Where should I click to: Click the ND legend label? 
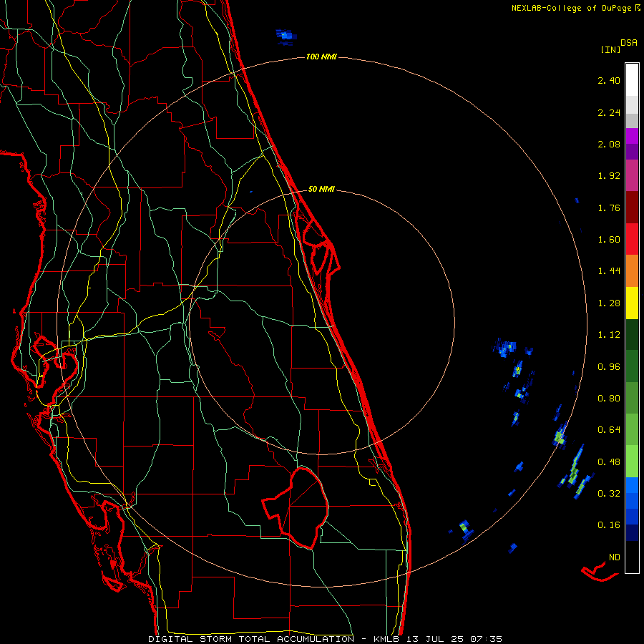coord(615,557)
